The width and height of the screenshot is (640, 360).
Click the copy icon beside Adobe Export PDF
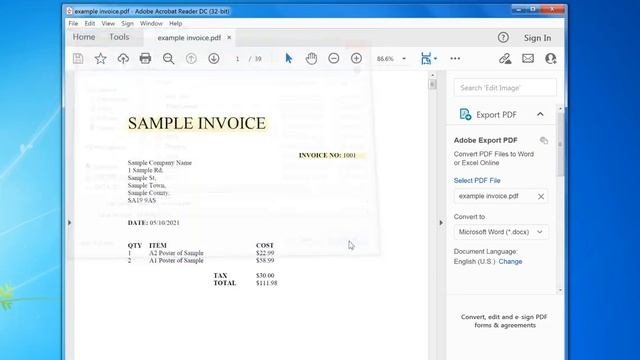click(544, 140)
